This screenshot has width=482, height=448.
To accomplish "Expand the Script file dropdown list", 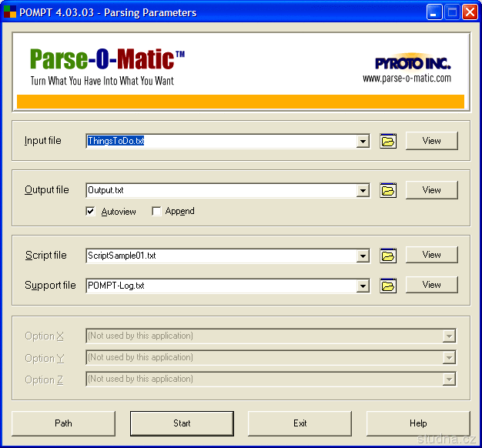I will click(x=363, y=256).
